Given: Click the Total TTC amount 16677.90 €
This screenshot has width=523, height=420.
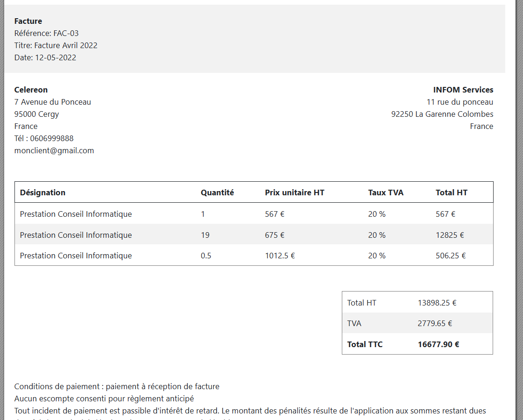Looking at the screenshot, I should pos(438,344).
